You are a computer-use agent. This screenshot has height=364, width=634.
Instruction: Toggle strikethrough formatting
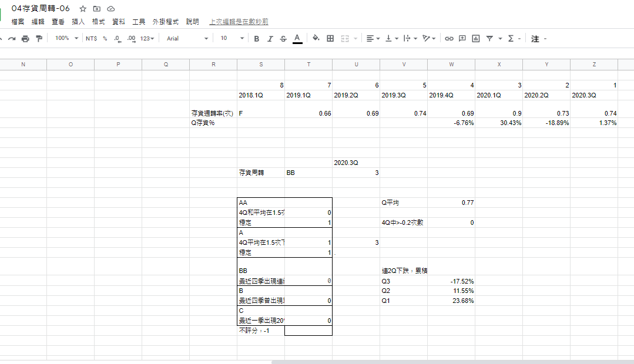(283, 39)
